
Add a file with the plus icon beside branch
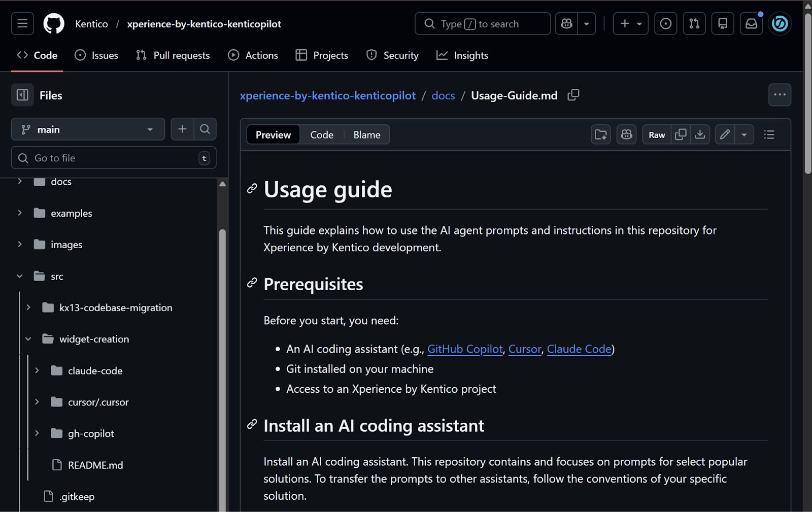tap(182, 129)
